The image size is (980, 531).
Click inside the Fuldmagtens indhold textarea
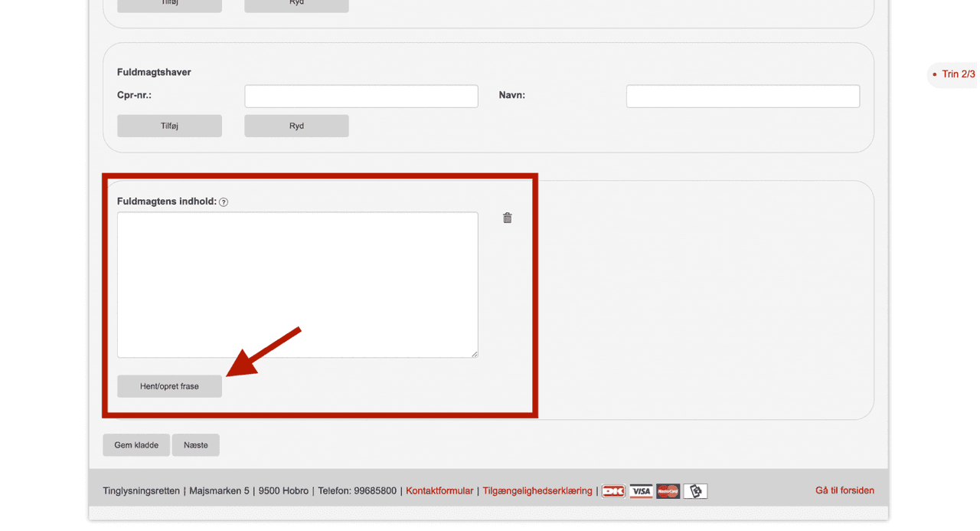(x=297, y=284)
